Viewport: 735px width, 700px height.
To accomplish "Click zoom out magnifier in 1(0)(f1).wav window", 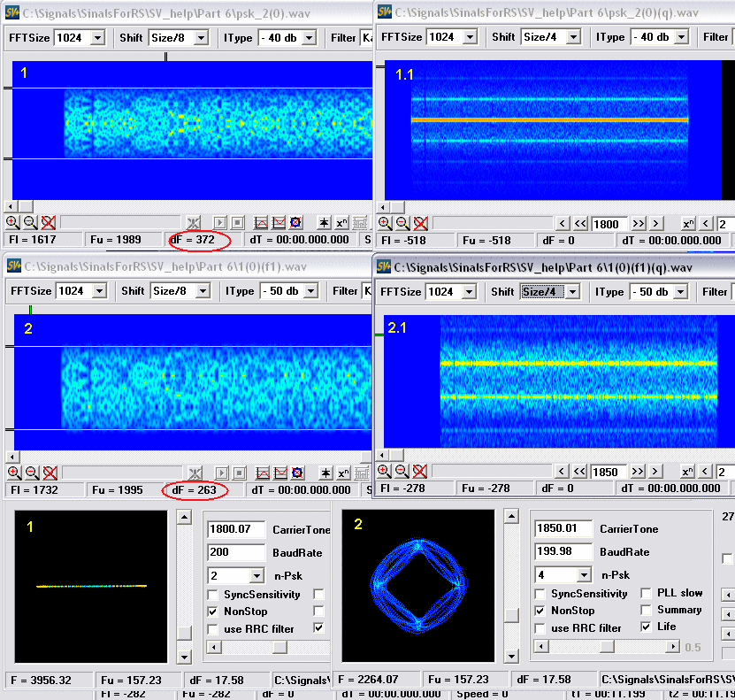I will pos(31,473).
